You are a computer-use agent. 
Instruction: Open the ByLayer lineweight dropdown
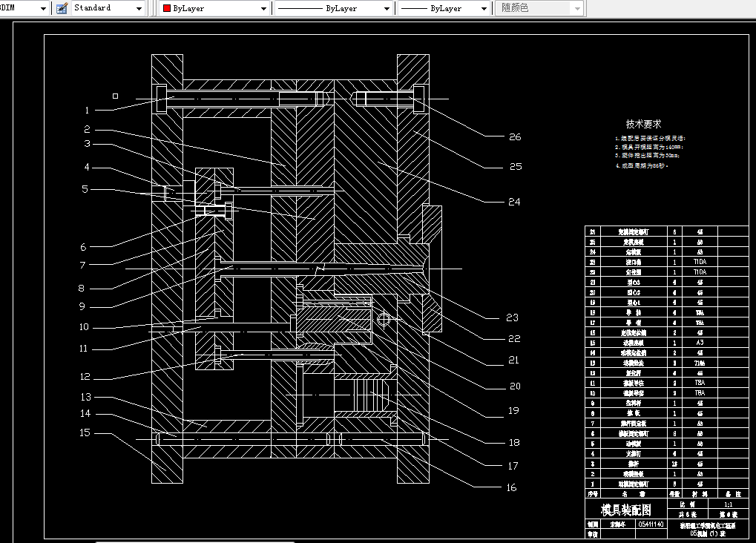click(x=444, y=8)
